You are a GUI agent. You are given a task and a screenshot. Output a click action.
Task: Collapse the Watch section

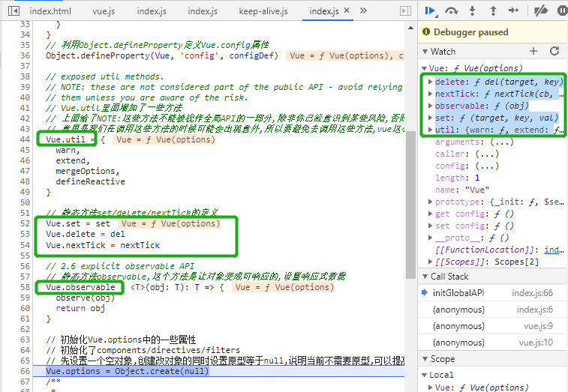[425, 52]
